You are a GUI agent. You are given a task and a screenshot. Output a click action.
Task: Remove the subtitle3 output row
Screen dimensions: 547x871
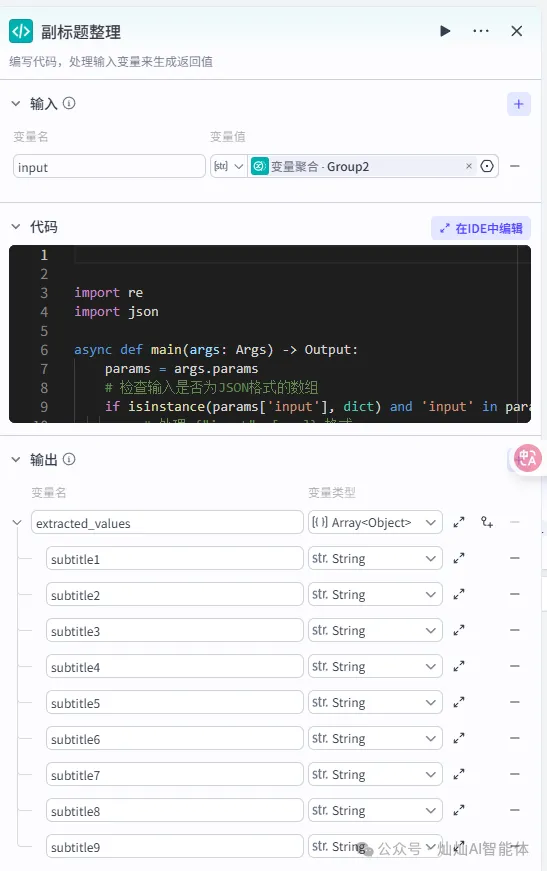[x=515, y=630]
